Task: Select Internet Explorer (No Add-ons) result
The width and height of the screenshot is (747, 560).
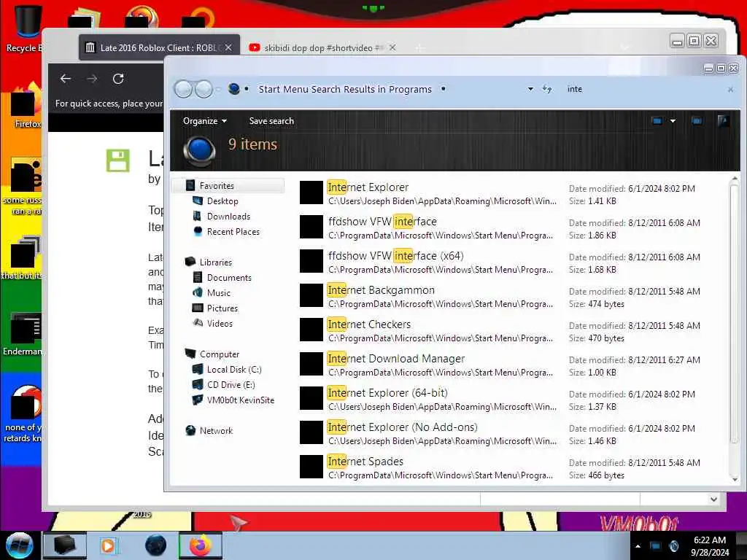Action: 510,433
